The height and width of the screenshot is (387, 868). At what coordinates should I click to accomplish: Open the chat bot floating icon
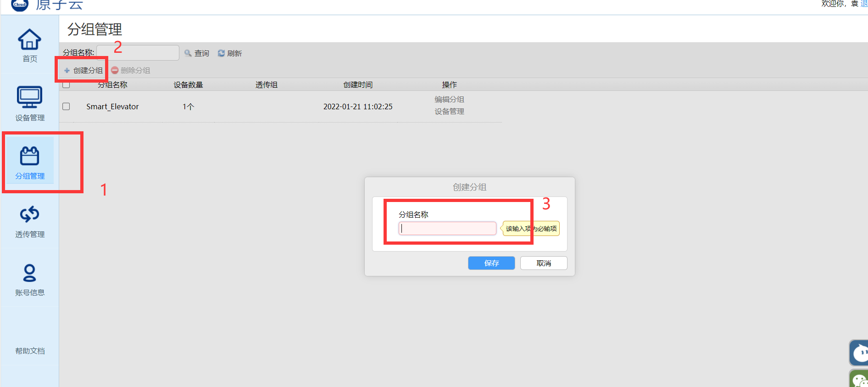tap(859, 353)
